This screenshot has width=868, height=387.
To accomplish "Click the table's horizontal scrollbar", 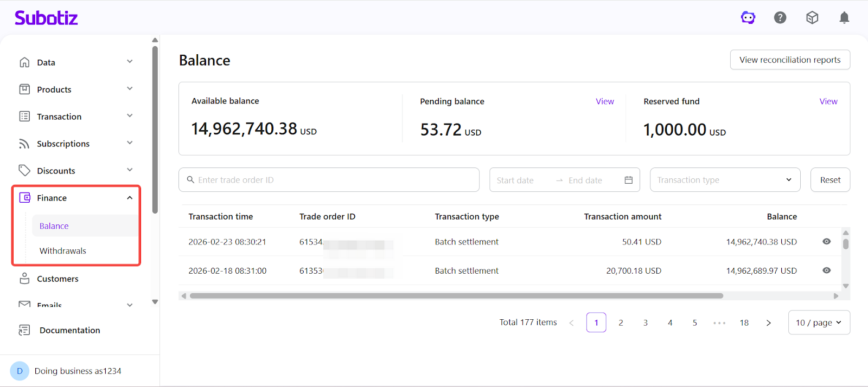I will pos(456,296).
